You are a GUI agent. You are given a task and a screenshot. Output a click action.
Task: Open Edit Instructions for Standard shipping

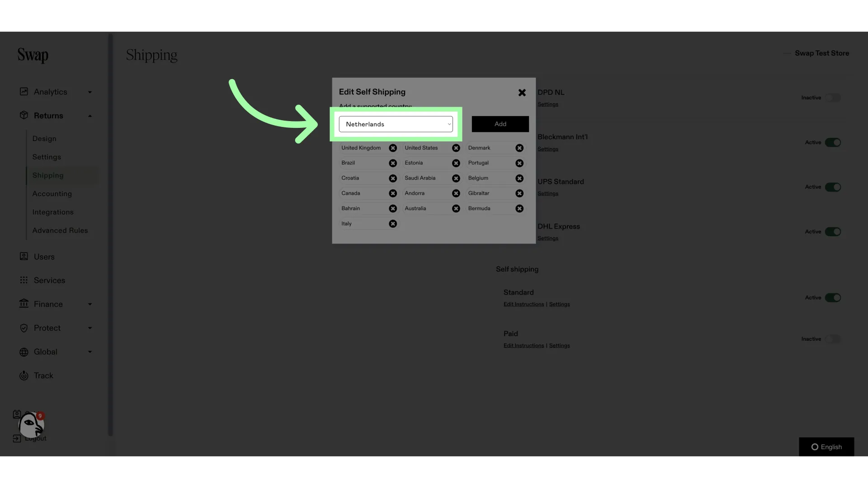[524, 305]
